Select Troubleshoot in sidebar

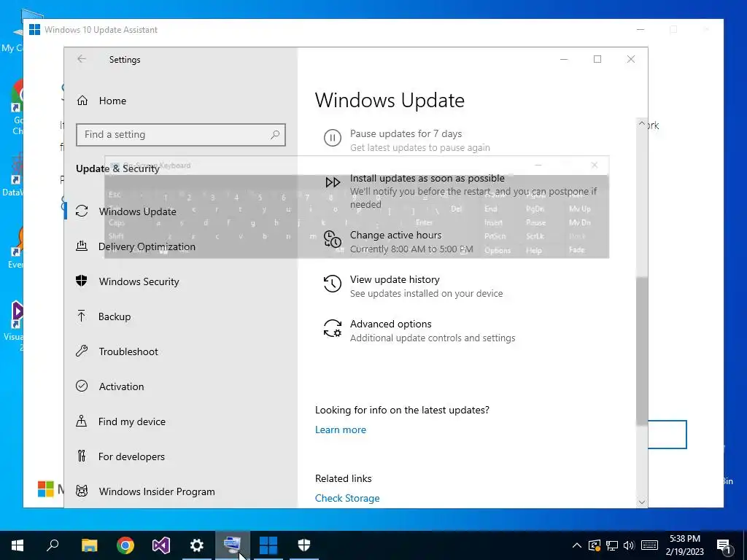[181, 351]
